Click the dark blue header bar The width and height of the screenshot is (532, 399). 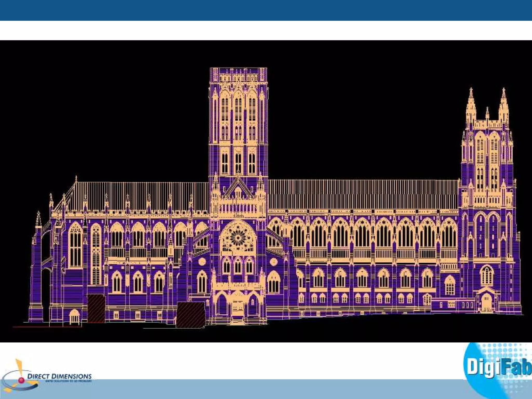266,10
